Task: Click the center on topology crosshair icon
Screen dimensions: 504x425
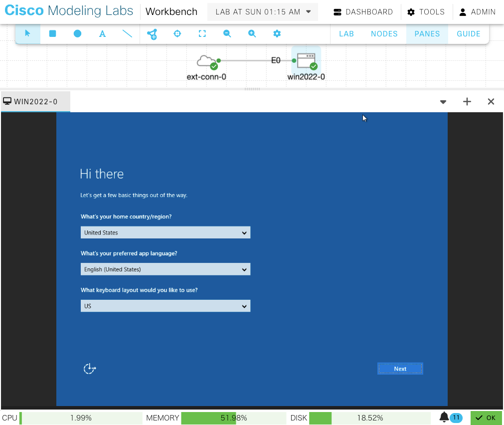Action: [177, 33]
